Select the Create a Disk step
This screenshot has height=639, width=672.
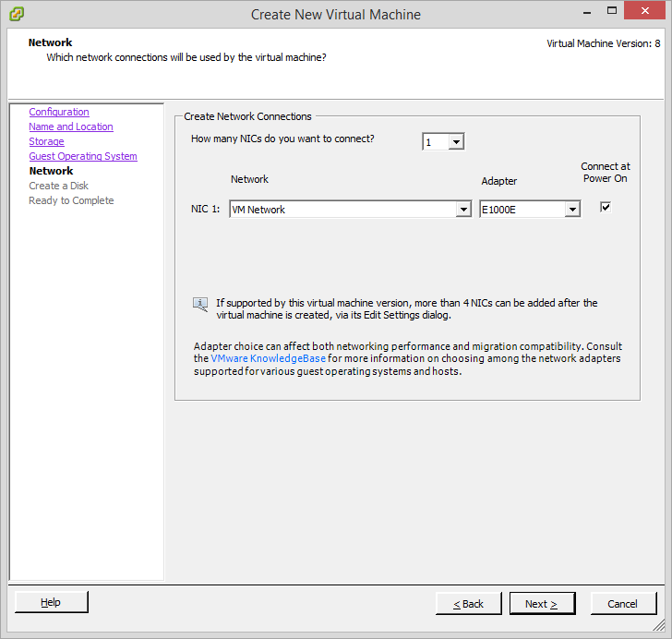pyautogui.click(x=58, y=186)
